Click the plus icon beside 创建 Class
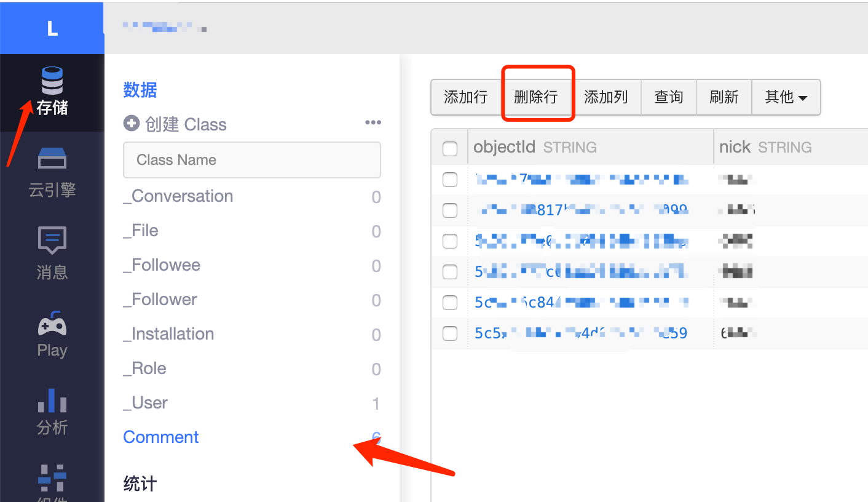 coord(131,124)
